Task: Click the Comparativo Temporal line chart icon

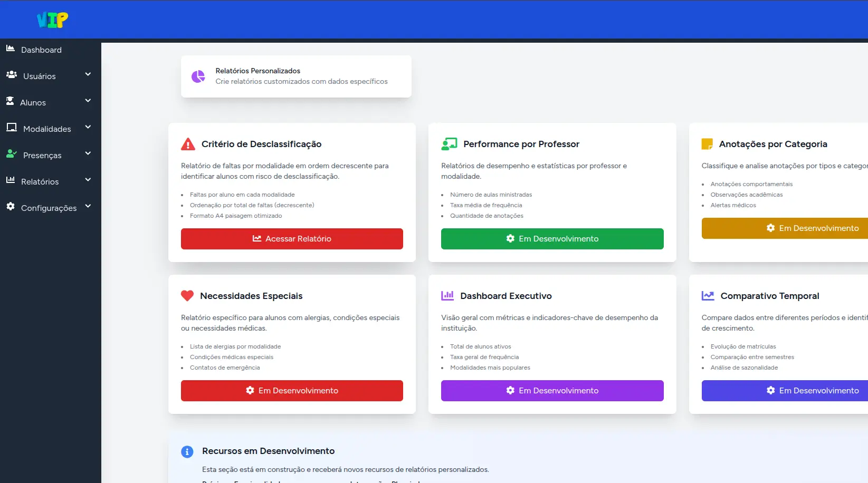Action: (708, 296)
